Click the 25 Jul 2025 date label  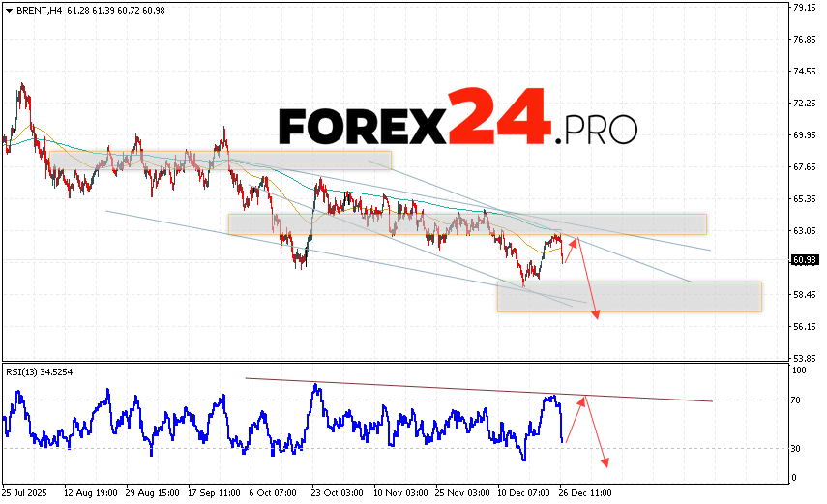pos(26,491)
